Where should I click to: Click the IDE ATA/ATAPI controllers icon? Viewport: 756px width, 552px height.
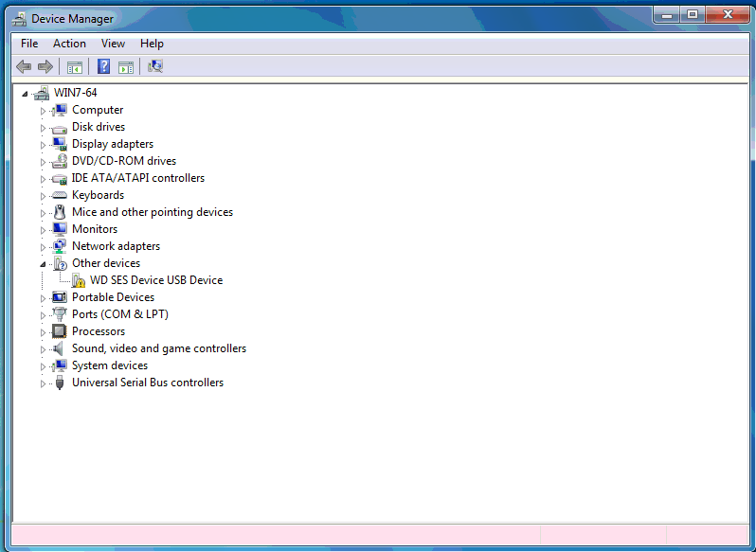coord(60,179)
